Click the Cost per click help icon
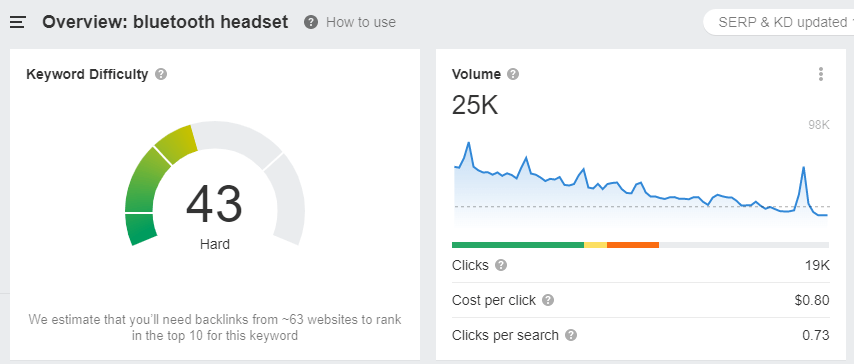854x364 pixels. pyautogui.click(x=548, y=300)
